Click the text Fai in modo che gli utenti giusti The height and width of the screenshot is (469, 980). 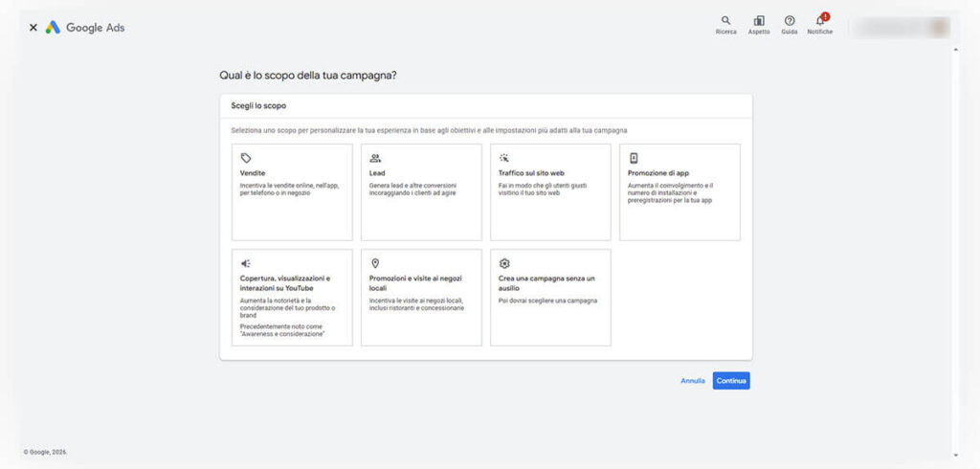coord(543,186)
